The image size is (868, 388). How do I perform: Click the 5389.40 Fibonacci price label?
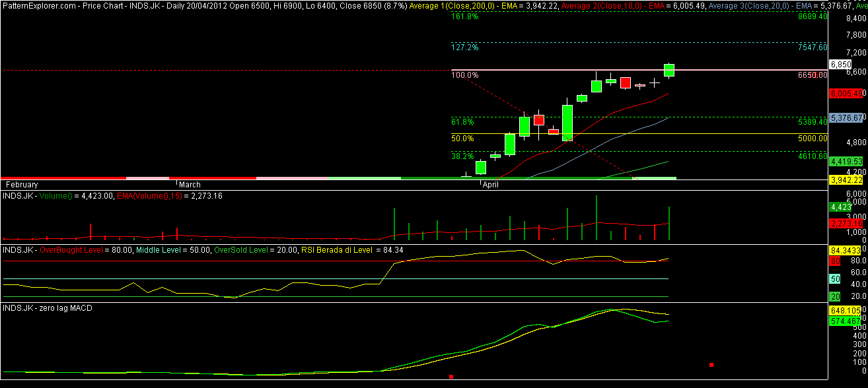click(813, 122)
